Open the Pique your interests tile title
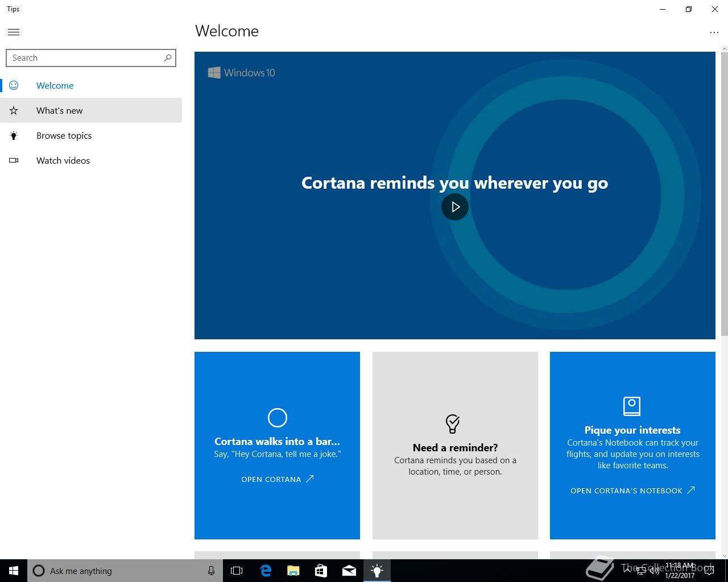The height and width of the screenshot is (582, 728). coord(632,430)
